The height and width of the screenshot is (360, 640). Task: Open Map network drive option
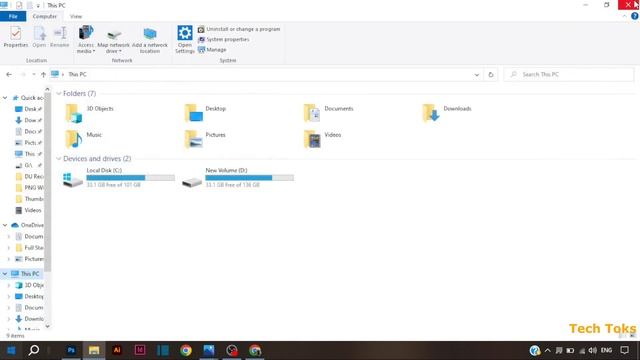point(113,41)
